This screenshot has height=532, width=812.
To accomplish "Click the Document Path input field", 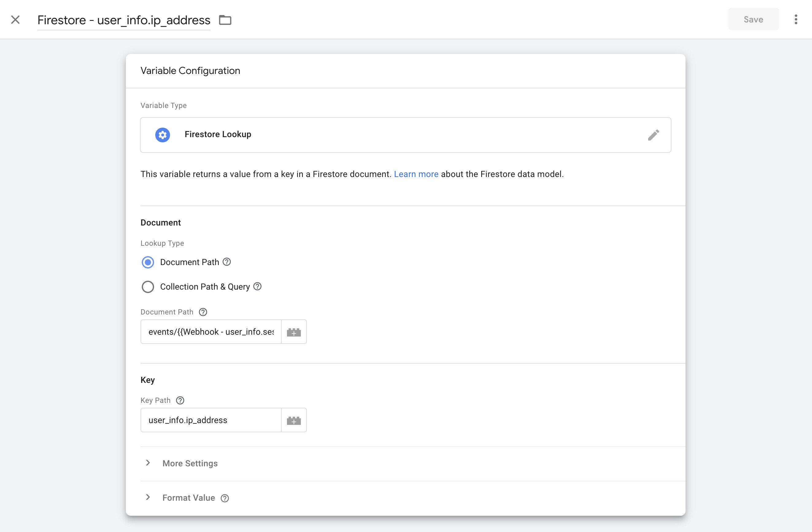I will 211,332.
